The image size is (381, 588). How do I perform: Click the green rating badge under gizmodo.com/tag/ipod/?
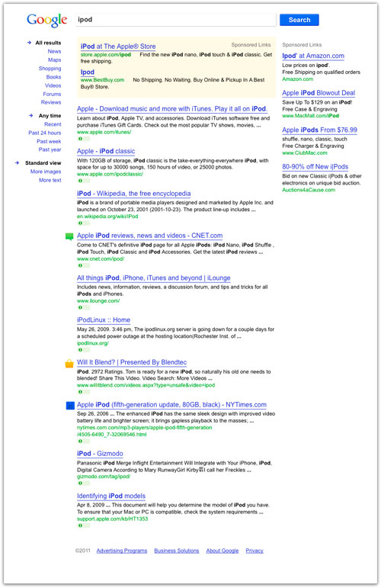(84, 484)
